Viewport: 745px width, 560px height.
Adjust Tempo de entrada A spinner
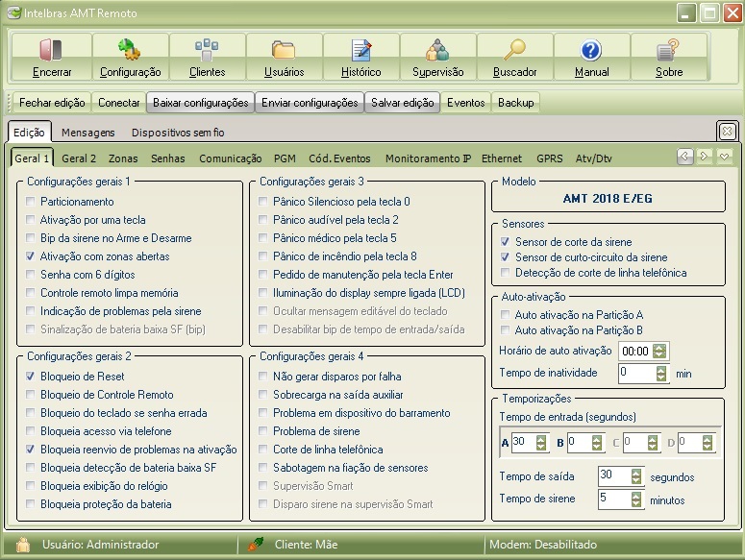(541, 442)
